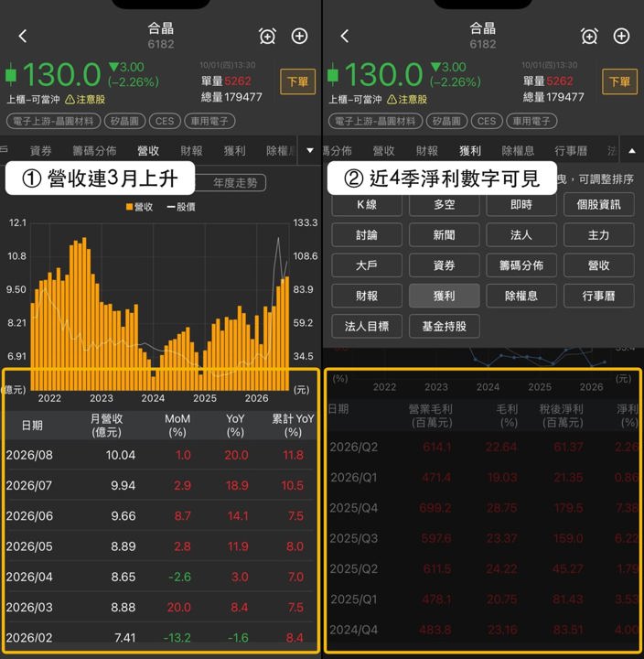The width and height of the screenshot is (644, 659).
Task: Tap -2.6 MoM value for 2026/04
Action: [x=179, y=577]
